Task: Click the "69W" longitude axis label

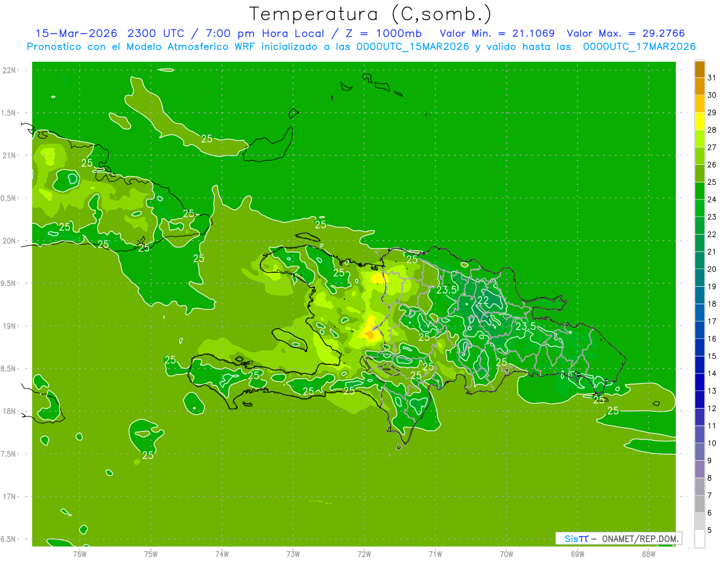Action: (578, 554)
